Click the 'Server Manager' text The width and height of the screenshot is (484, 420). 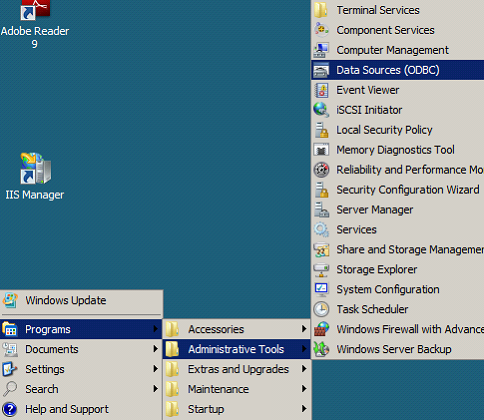click(x=375, y=210)
